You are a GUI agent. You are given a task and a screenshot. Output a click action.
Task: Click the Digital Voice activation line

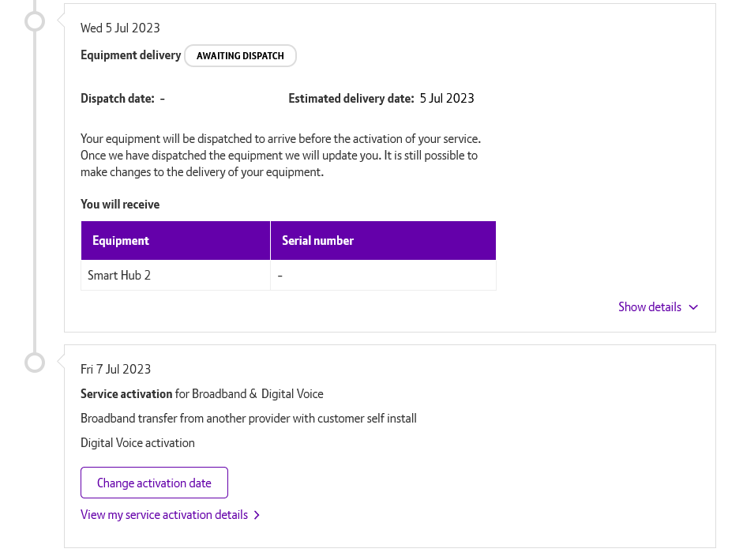[x=137, y=442]
